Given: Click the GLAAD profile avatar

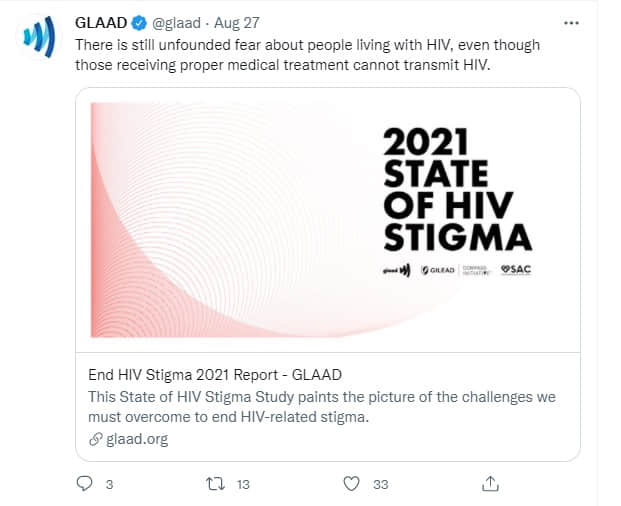Looking at the screenshot, I should pos(38,37).
